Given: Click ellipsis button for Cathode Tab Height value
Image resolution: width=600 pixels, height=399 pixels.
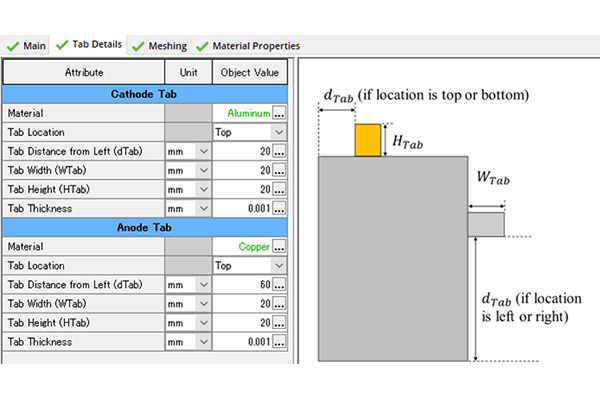Looking at the screenshot, I should (x=279, y=189).
